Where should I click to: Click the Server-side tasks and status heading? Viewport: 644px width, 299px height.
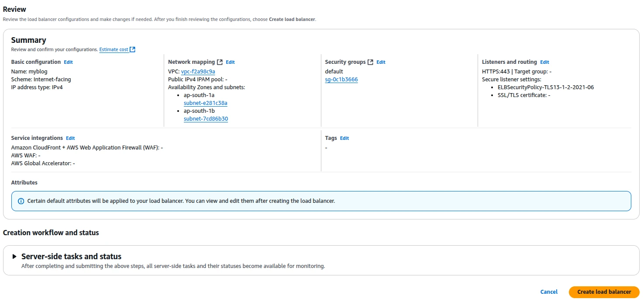click(71, 257)
